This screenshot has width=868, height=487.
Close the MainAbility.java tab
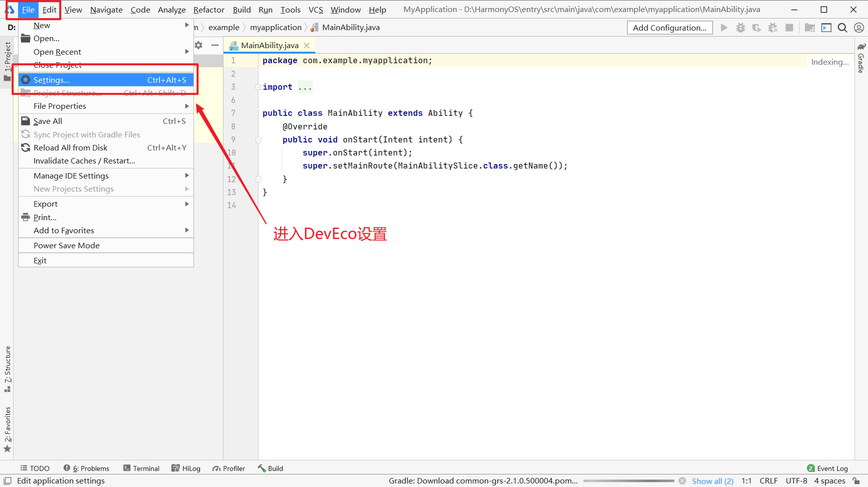(307, 45)
